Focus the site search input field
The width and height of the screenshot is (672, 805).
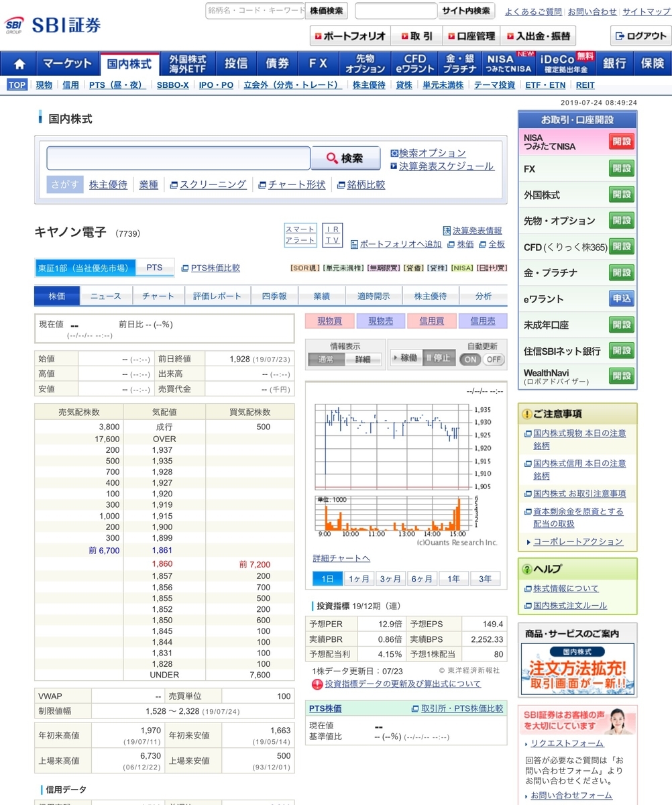pos(396,11)
